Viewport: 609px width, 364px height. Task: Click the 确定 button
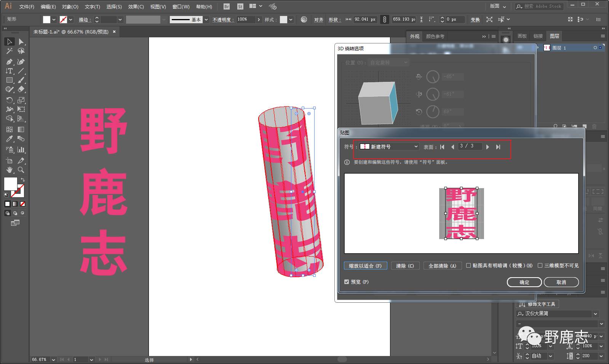(x=524, y=282)
